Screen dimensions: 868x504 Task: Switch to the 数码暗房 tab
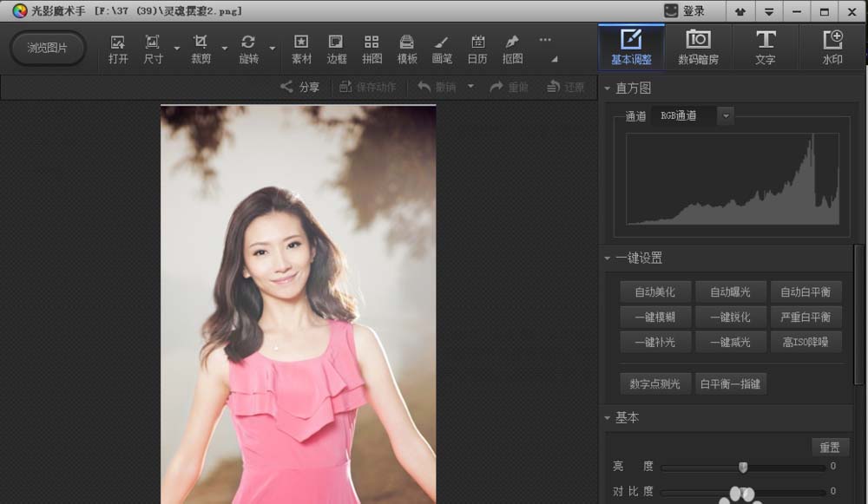click(x=698, y=47)
